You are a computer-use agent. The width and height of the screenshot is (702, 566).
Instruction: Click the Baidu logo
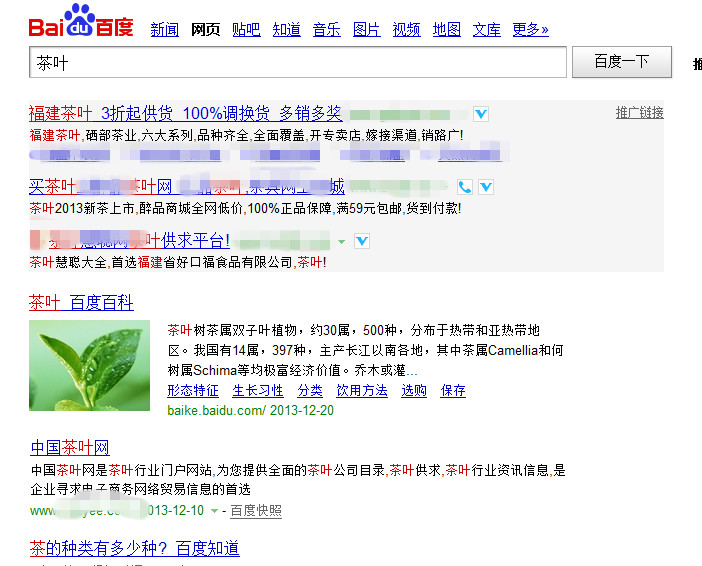click(x=81, y=20)
